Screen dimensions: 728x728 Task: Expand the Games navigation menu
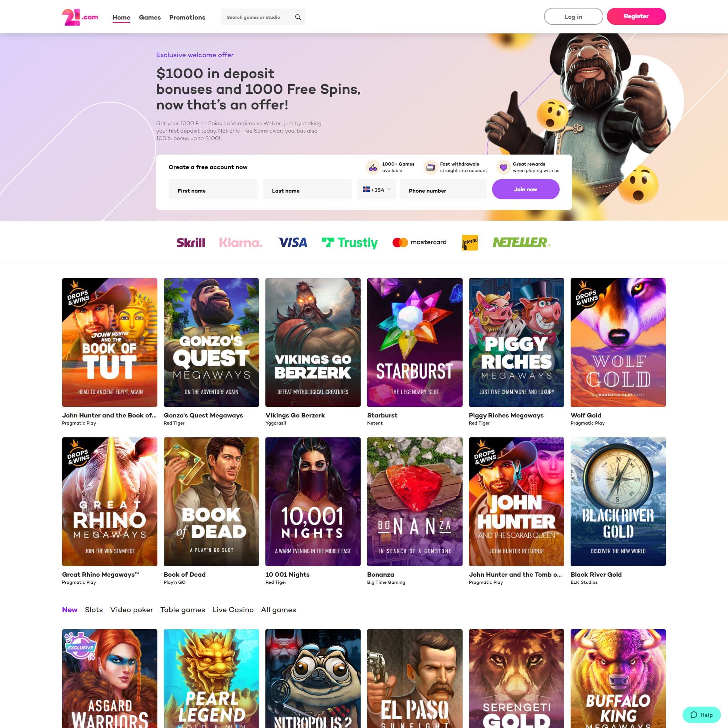coord(149,17)
